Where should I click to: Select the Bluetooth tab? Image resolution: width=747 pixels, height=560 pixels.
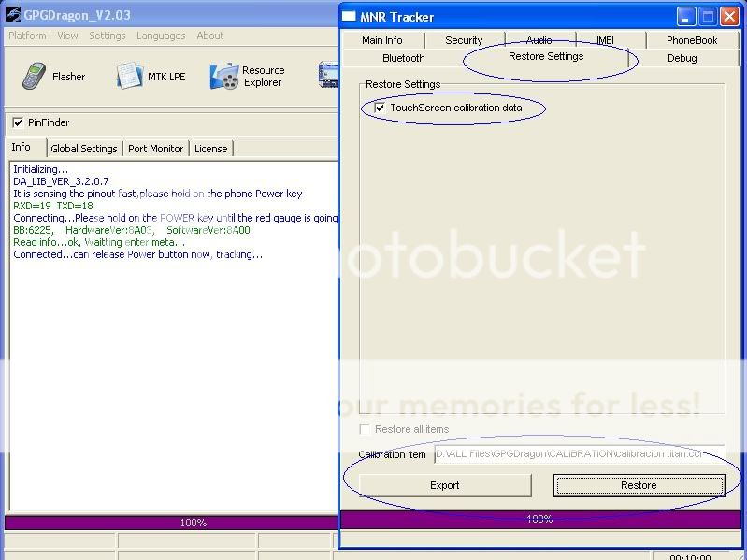404,58
